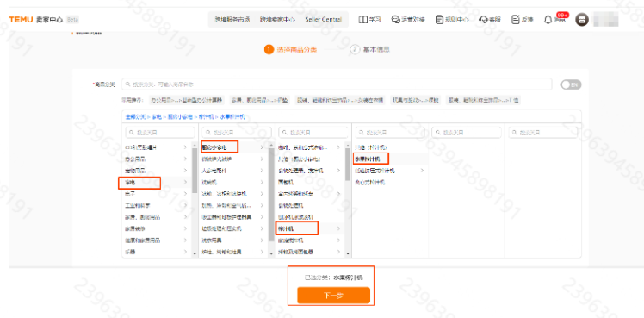Select 榨汁机 in the third category column
This screenshot has height=318, width=644.
tap(310, 228)
